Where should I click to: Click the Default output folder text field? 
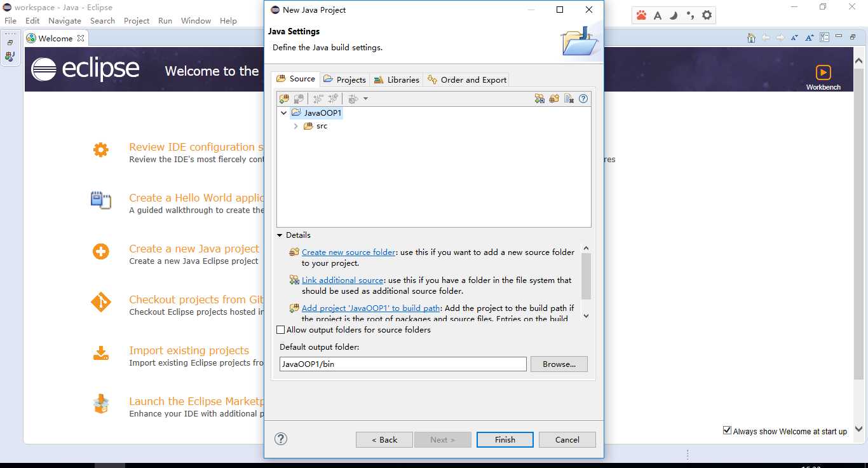pyautogui.click(x=403, y=364)
